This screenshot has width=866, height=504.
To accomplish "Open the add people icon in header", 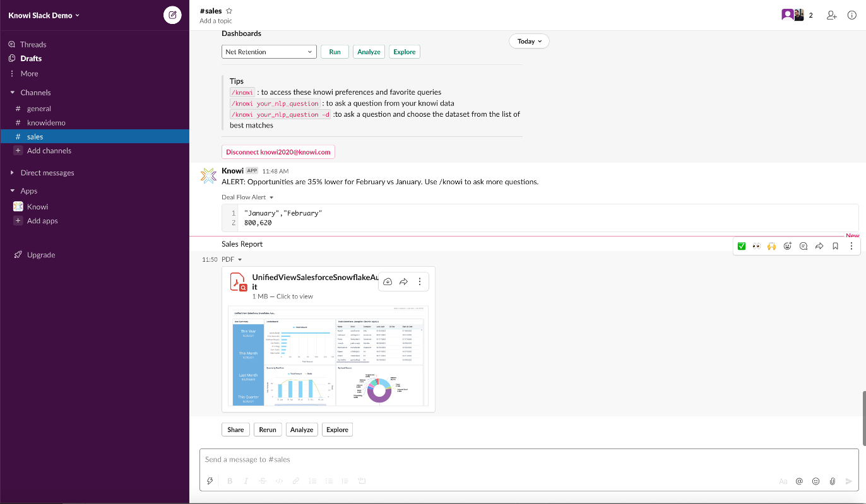I will pos(831,15).
